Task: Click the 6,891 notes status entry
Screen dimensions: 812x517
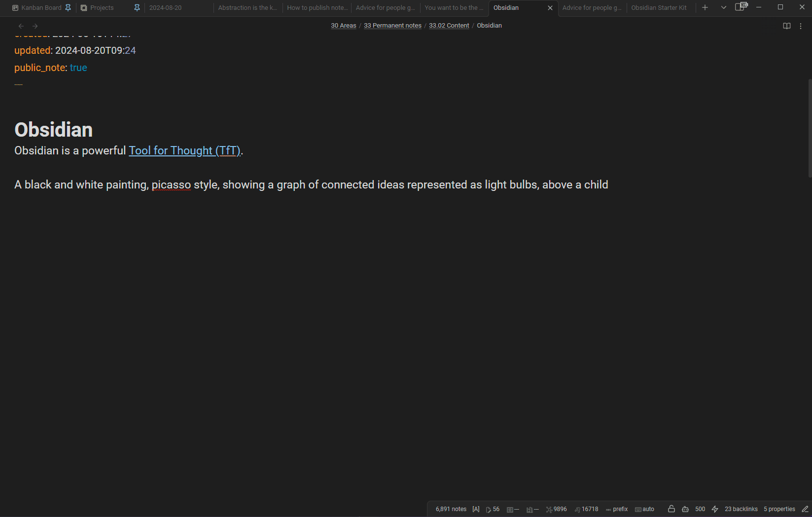Action: pyautogui.click(x=451, y=509)
